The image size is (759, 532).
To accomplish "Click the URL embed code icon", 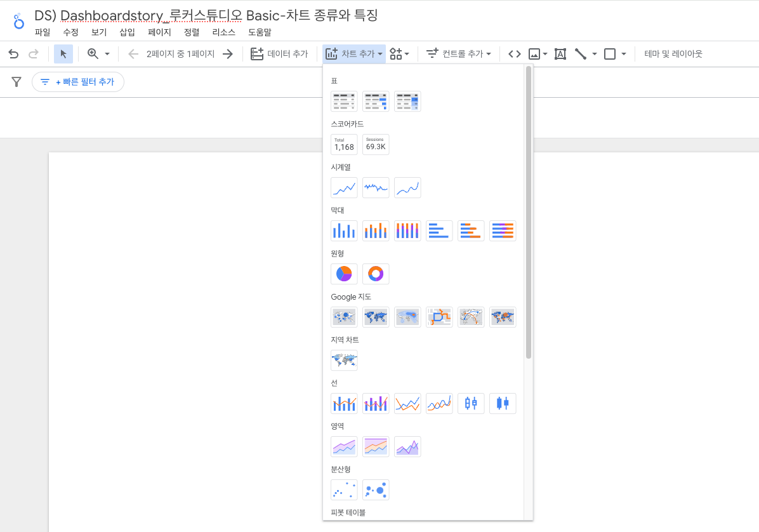I will tap(515, 54).
